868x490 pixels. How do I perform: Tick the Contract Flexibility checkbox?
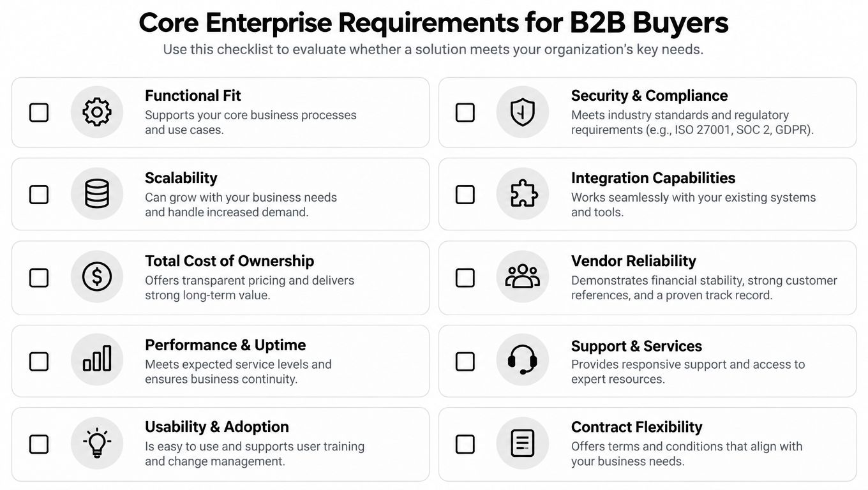pyautogui.click(x=465, y=443)
